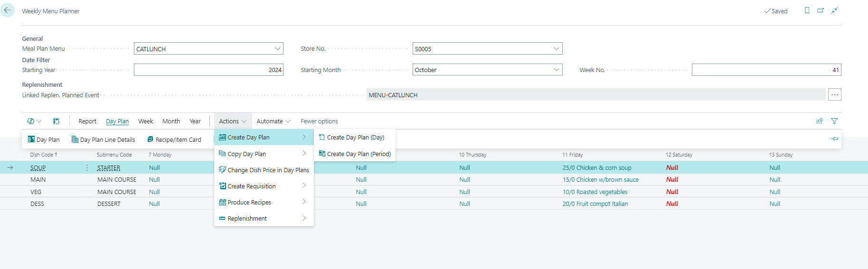Switch to the Week tab

pyautogui.click(x=145, y=121)
